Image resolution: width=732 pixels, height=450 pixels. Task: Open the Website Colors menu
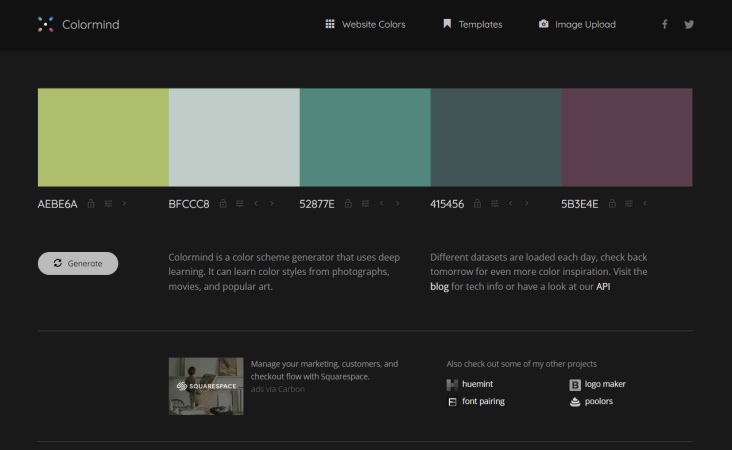pyautogui.click(x=365, y=24)
